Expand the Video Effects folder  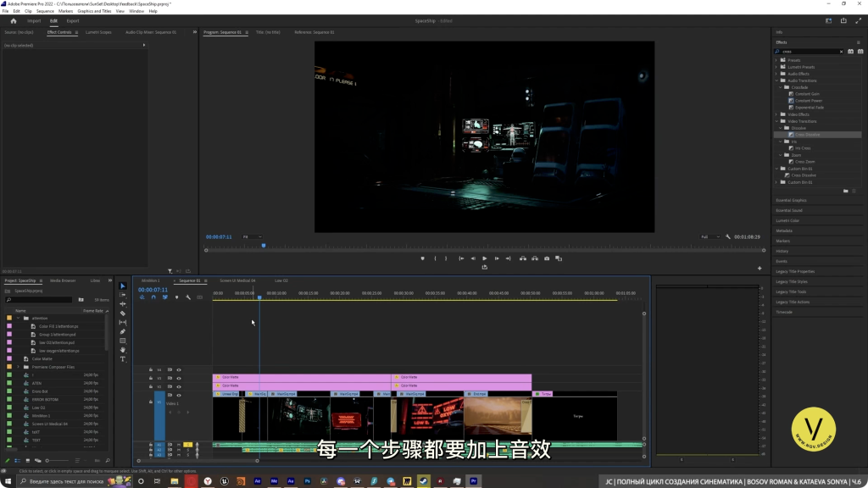tap(776, 114)
